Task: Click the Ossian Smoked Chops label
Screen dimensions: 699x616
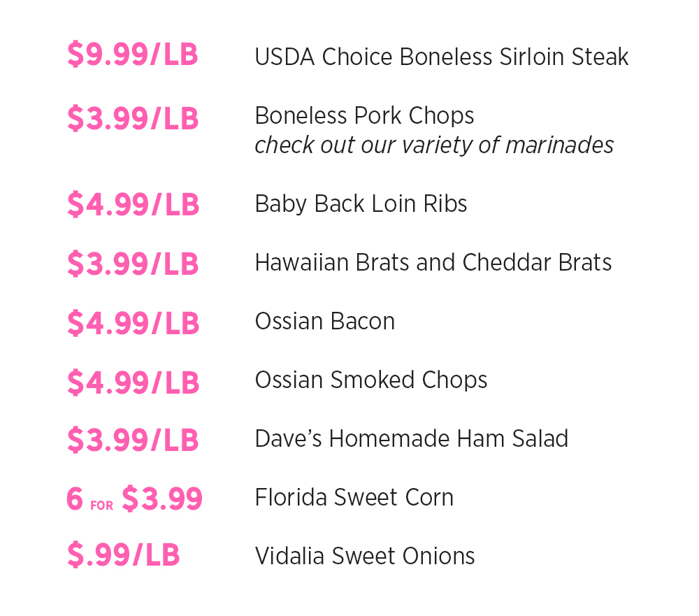Action: tap(370, 380)
